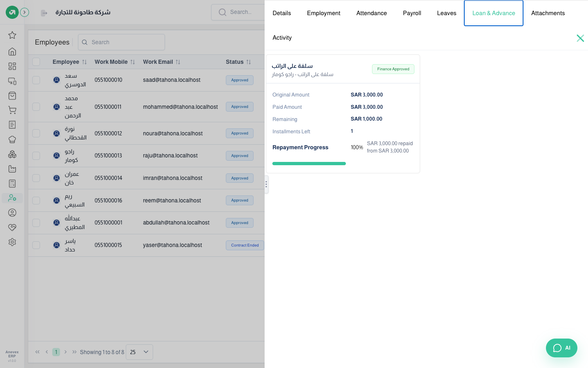The width and height of the screenshot is (588, 368).
Task: Open the shopping bag icon in sidebar
Action: pyautogui.click(x=12, y=96)
